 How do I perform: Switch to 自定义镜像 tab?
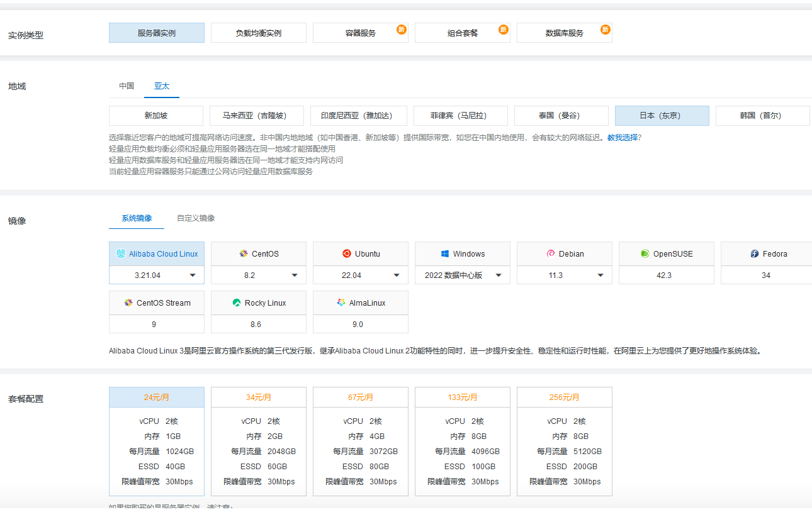tap(196, 218)
